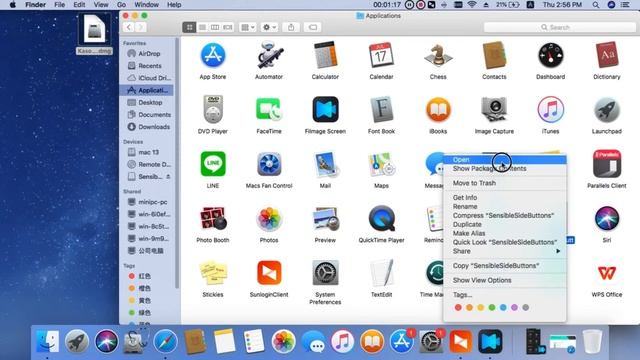640x360 pixels.
Task: Choose Compress "SensibleSideButtons" menu entry
Action: [505, 215]
